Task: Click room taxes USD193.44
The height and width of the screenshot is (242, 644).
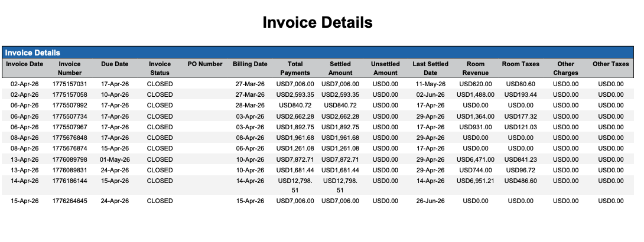Action: click(x=521, y=95)
